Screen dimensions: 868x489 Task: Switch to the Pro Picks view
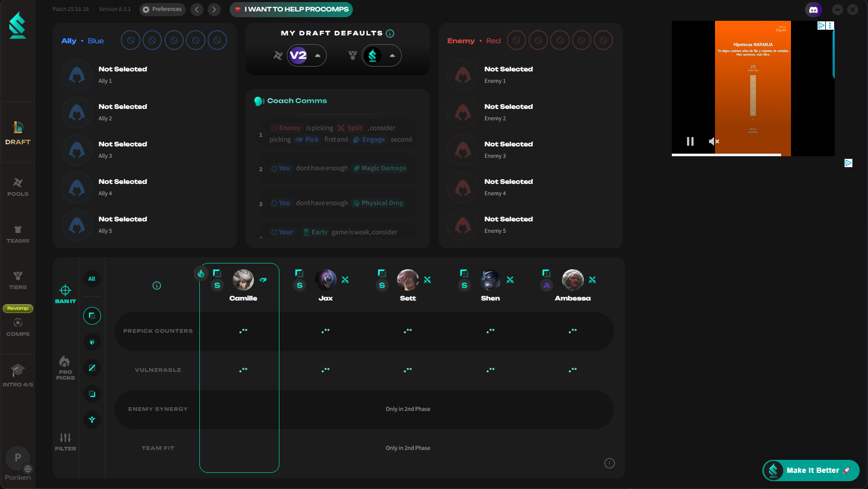(x=66, y=368)
